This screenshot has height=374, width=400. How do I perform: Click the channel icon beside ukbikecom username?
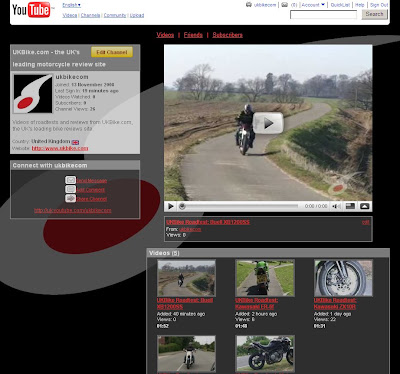(x=249, y=5)
